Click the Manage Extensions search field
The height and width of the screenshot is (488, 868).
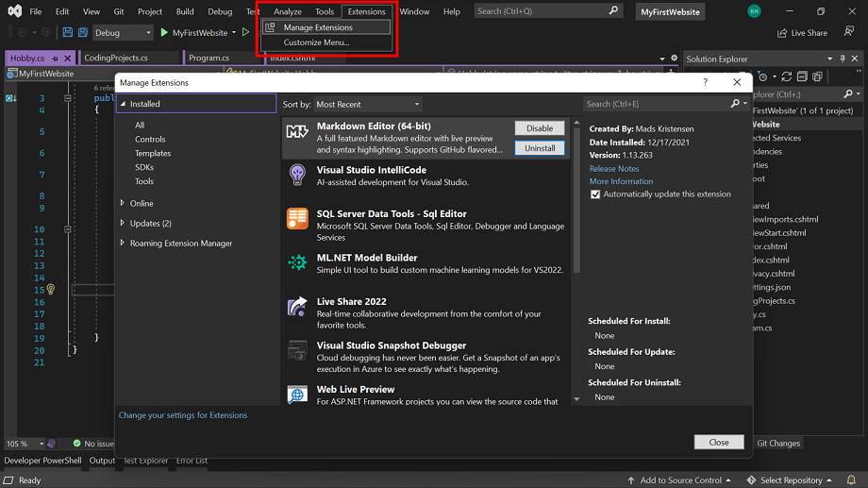point(657,104)
